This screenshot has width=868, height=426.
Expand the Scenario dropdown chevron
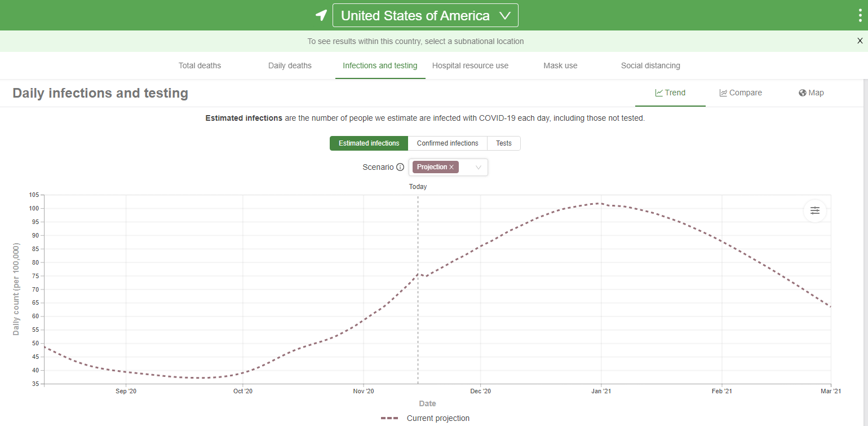(479, 167)
